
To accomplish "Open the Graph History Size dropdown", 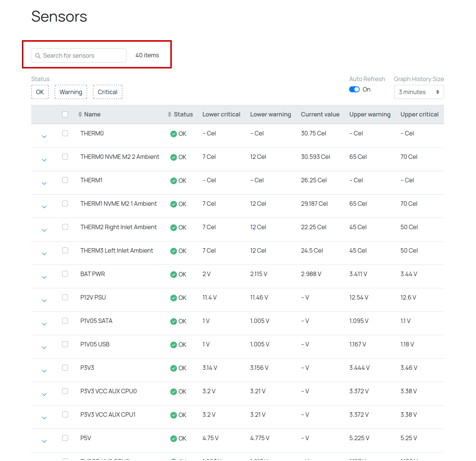I will [419, 92].
